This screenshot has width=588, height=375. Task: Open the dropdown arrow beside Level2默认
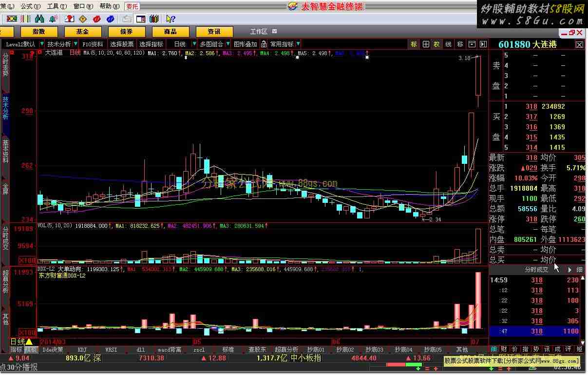[x=42, y=44]
